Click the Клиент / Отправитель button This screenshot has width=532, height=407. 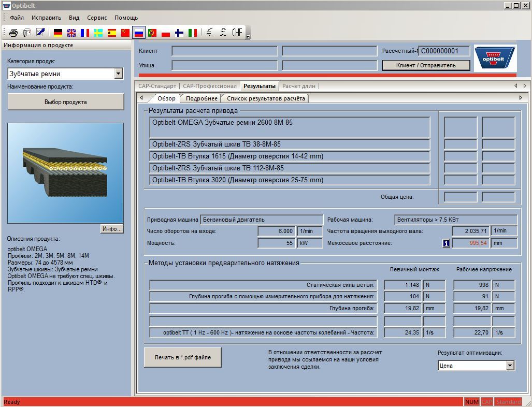click(x=426, y=66)
